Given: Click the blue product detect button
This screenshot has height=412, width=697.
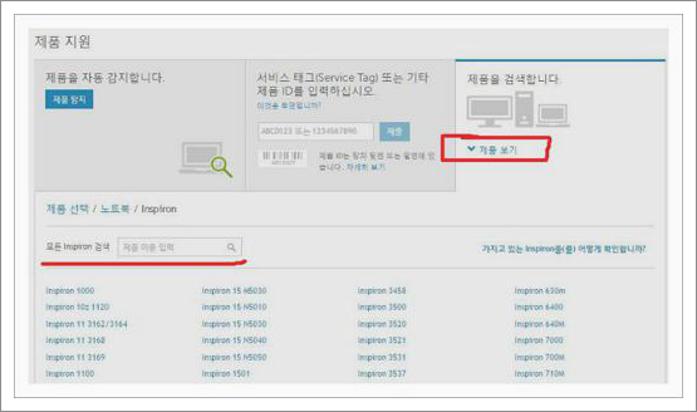Looking at the screenshot, I should coord(69,99).
